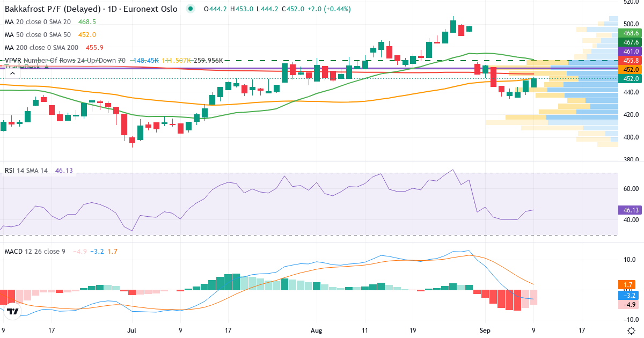644x338 pixels.
Task: Select the MA 20 close SMA 20 legend
Action: point(38,22)
